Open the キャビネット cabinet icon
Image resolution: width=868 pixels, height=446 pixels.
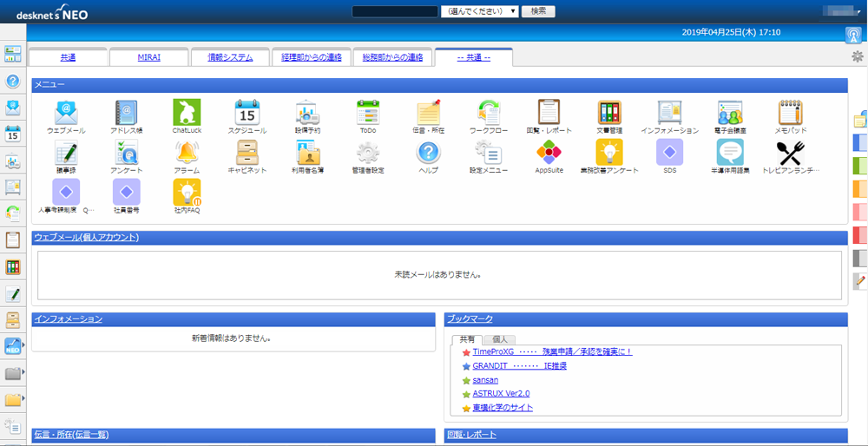(x=247, y=154)
